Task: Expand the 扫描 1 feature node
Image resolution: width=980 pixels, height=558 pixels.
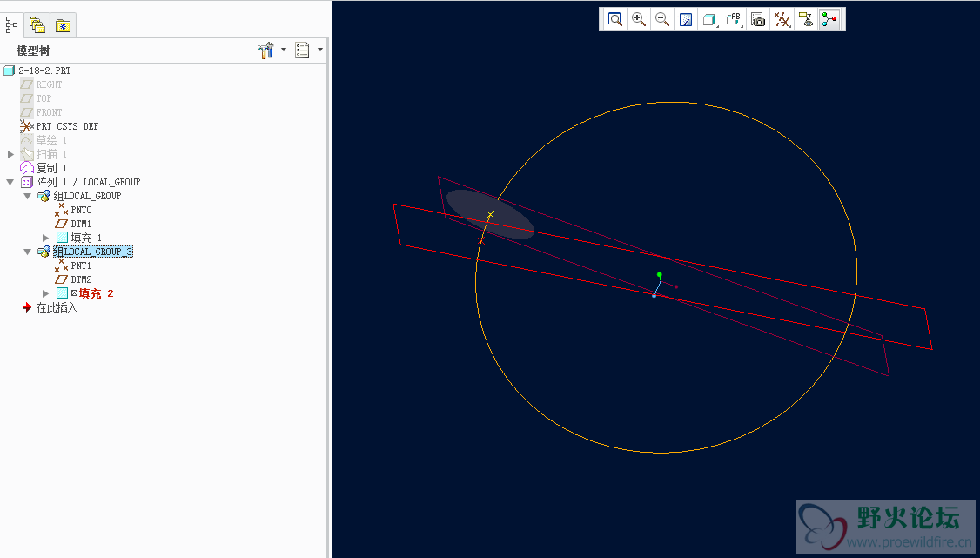Action: coord(10,154)
